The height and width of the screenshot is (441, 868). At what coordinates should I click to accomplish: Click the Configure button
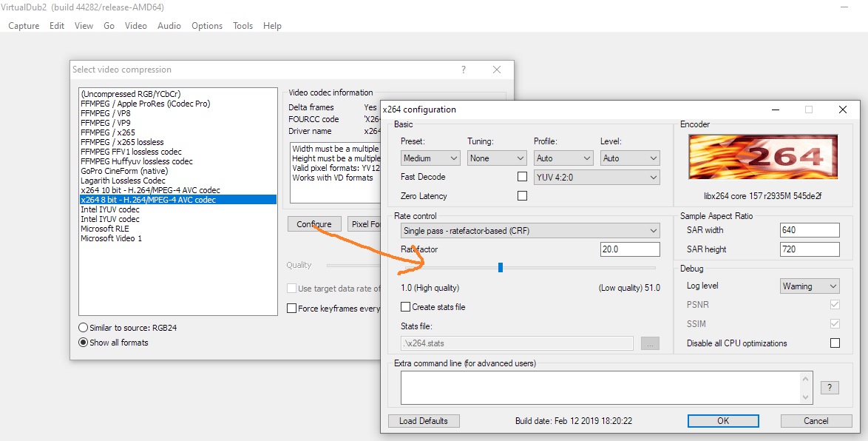[314, 224]
